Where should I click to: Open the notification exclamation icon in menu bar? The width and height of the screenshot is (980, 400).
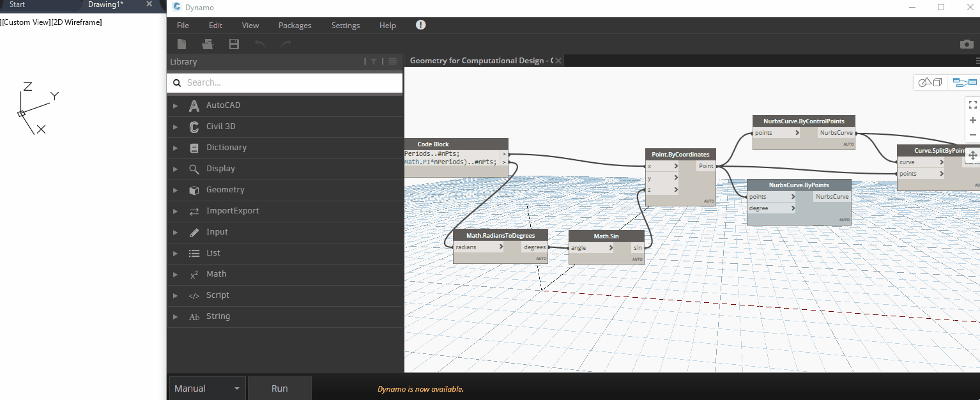[x=420, y=25]
